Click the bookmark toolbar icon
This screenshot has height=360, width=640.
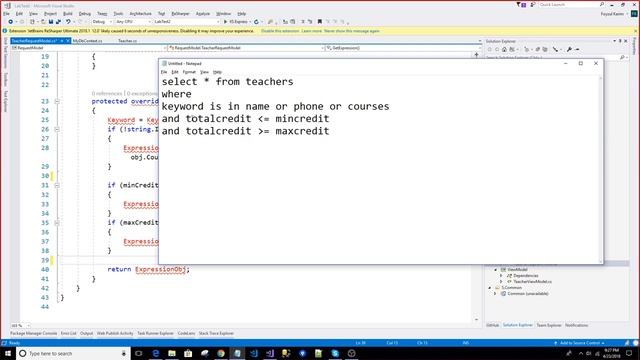click(320, 22)
